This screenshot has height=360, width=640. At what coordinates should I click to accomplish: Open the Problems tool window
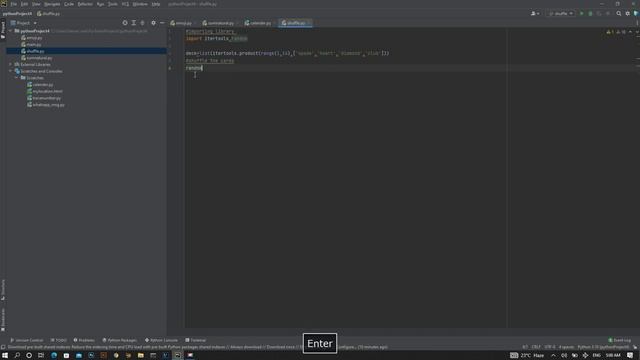coord(84,340)
